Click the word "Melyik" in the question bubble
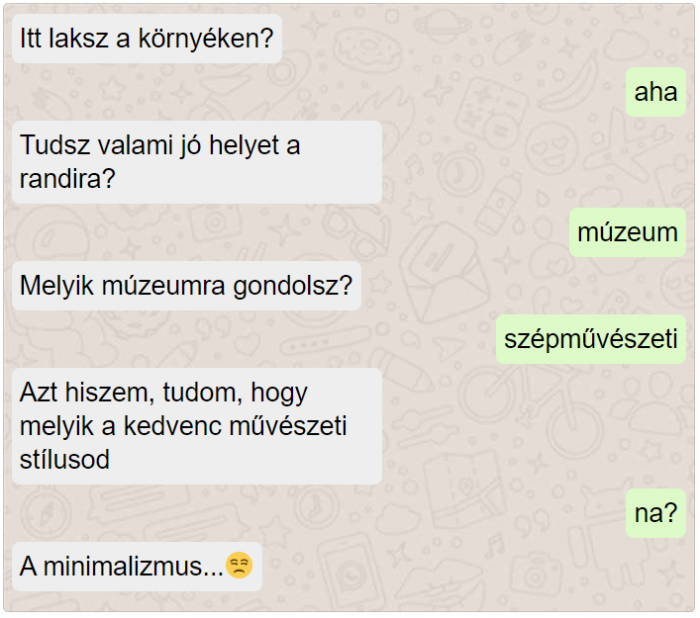This screenshot has width=700, height=618. tap(57, 286)
